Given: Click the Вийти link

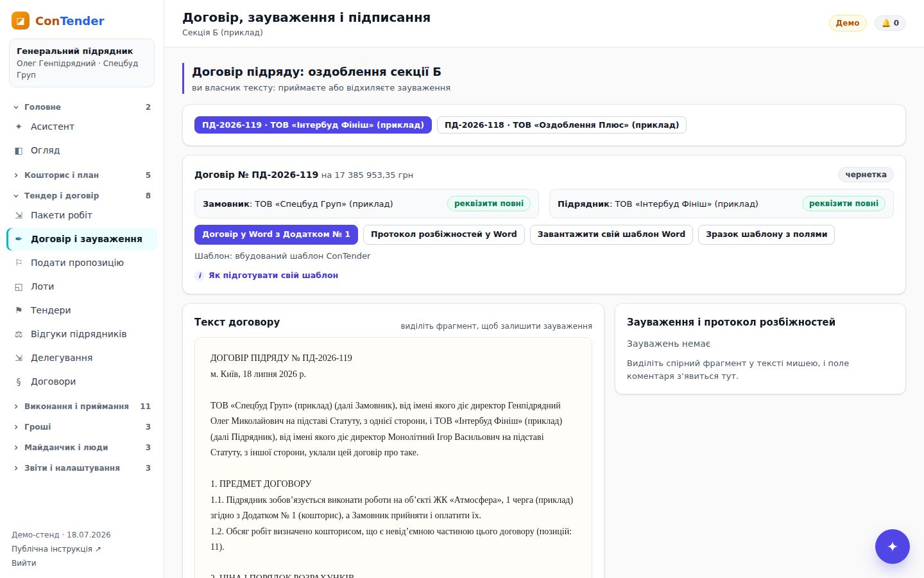Looking at the screenshot, I should [x=24, y=563].
